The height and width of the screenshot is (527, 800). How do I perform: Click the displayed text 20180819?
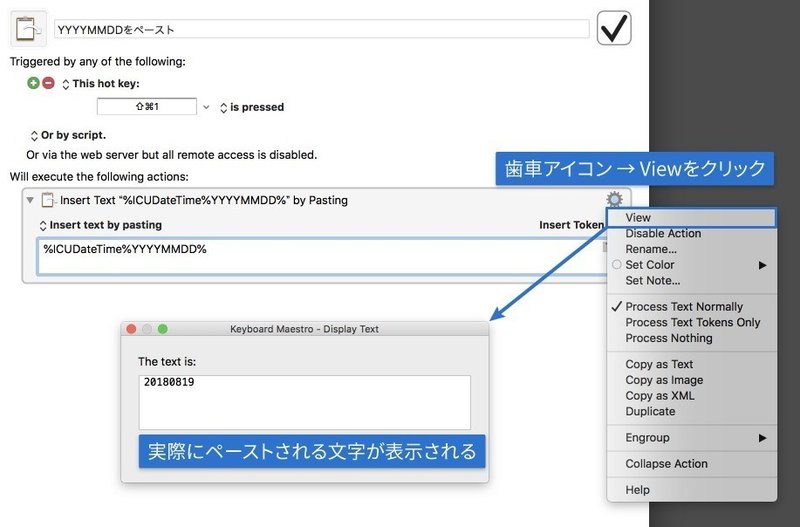click(169, 382)
